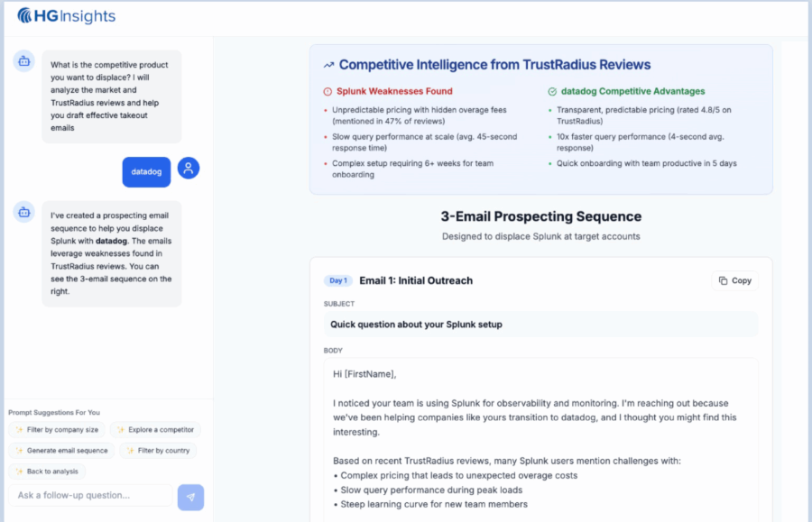Image resolution: width=812 pixels, height=522 pixels.
Task: Click the user profile avatar next to datadog
Action: tap(189, 168)
